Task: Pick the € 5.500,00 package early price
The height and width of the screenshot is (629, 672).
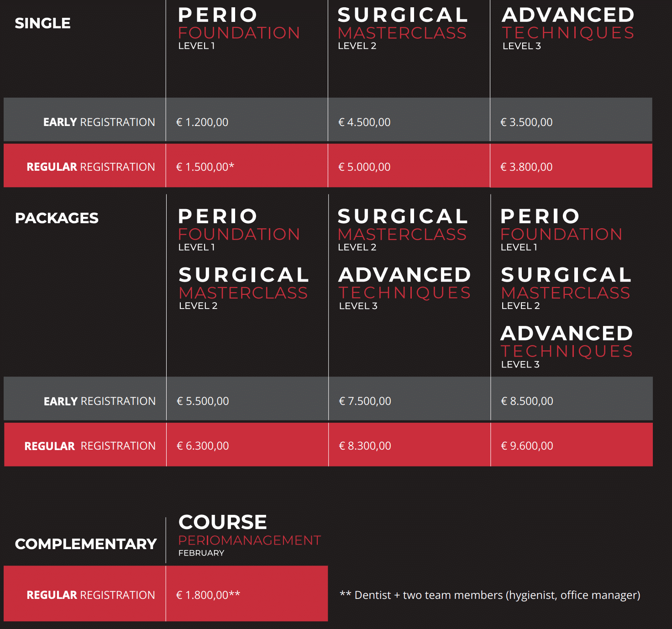Action: point(203,401)
